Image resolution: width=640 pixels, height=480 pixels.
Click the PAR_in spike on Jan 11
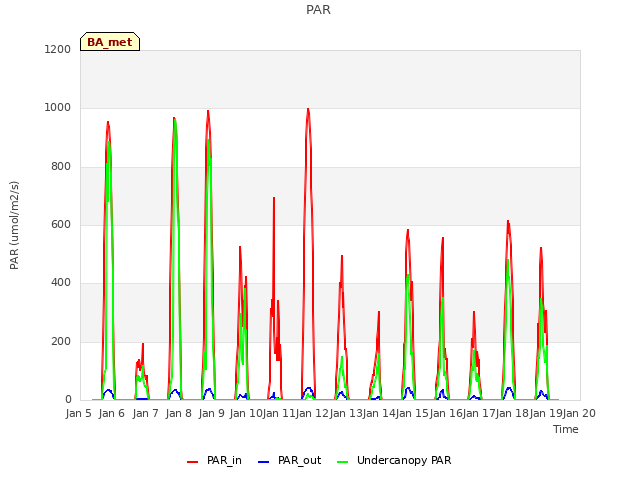274,198
